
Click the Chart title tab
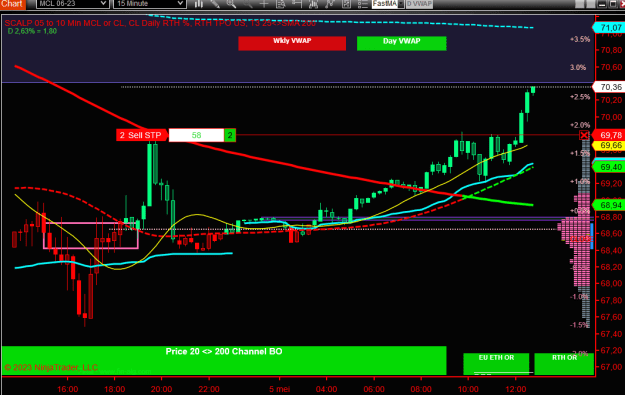point(12,4)
